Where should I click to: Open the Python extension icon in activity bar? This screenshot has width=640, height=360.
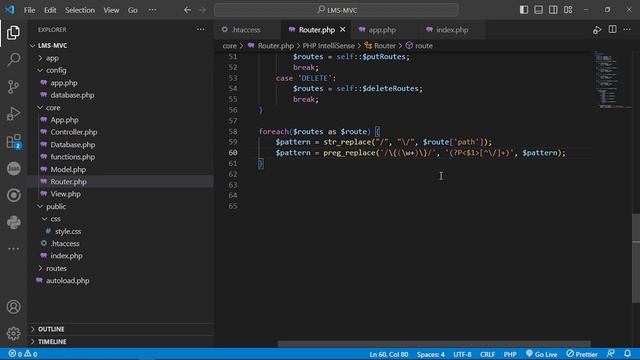click(13, 222)
